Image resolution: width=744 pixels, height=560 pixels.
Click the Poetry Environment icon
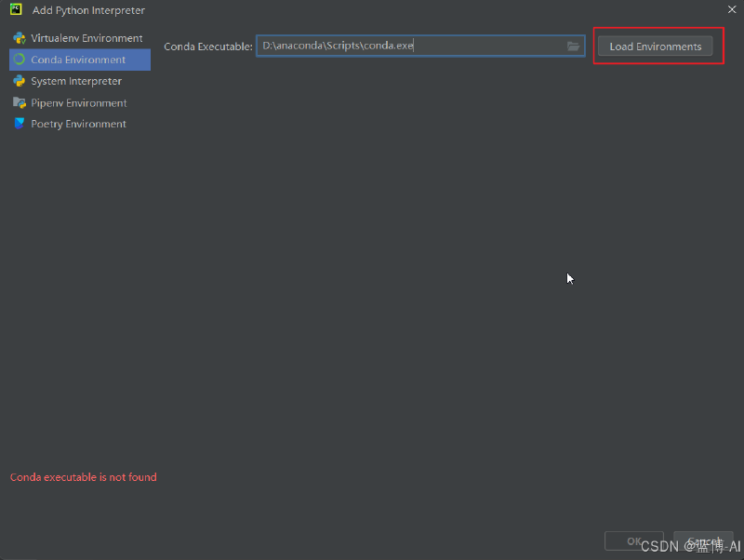click(20, 124)
